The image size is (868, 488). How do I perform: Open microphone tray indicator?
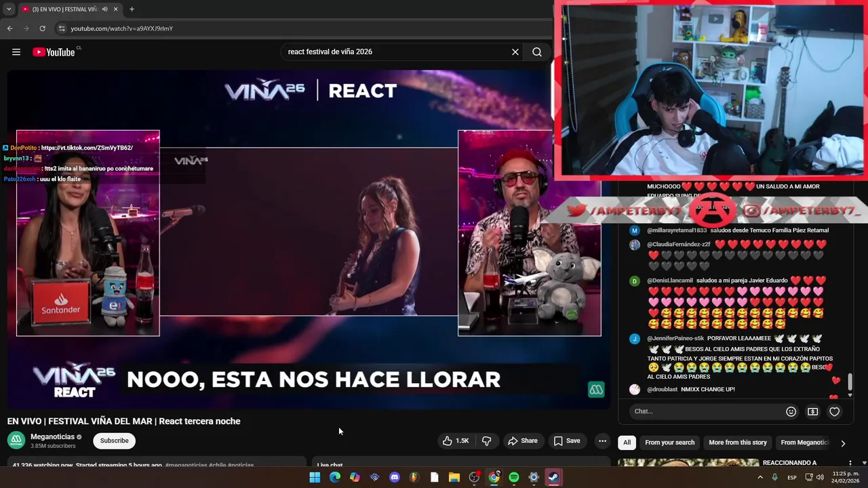click(x=775, y=478)
